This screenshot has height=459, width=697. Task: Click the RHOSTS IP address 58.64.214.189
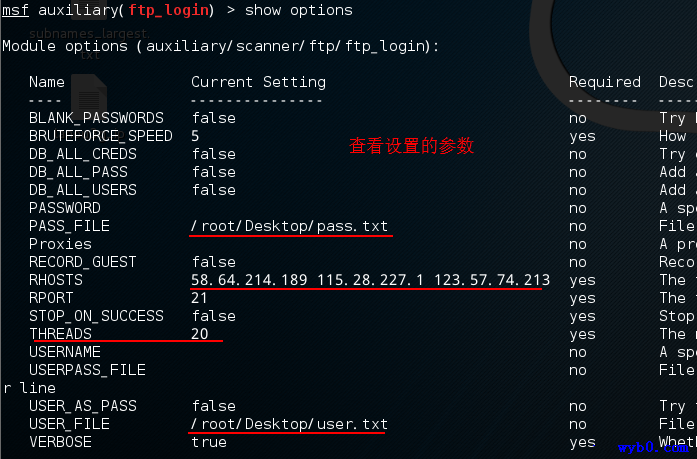pyautogui.click(x=249, y=279)
